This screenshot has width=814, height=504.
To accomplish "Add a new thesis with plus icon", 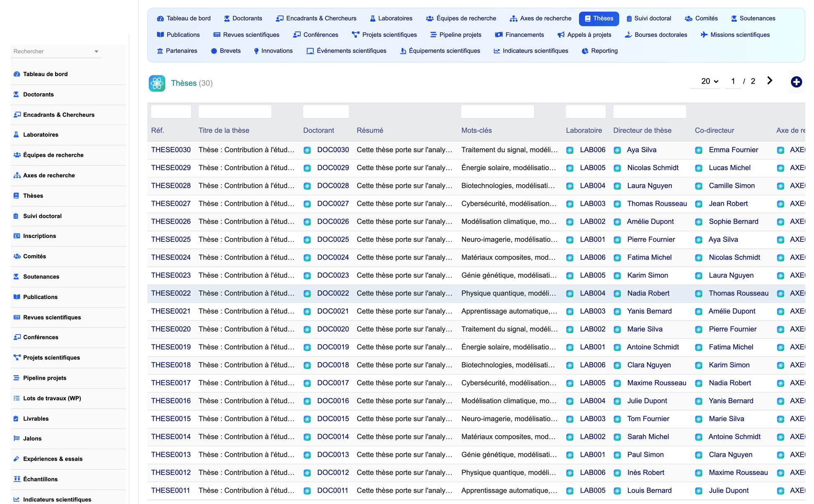I will [x=796, y=82].
